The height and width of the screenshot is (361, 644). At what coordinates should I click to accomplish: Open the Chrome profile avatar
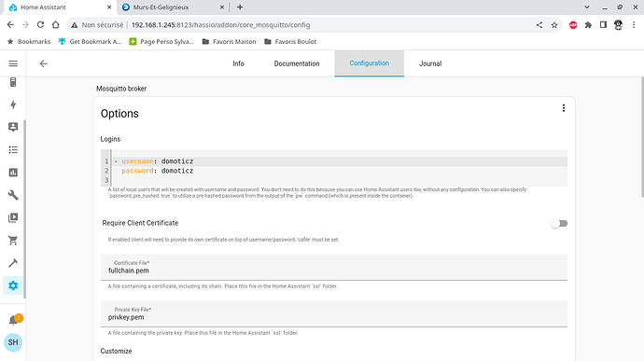(618, 25)
